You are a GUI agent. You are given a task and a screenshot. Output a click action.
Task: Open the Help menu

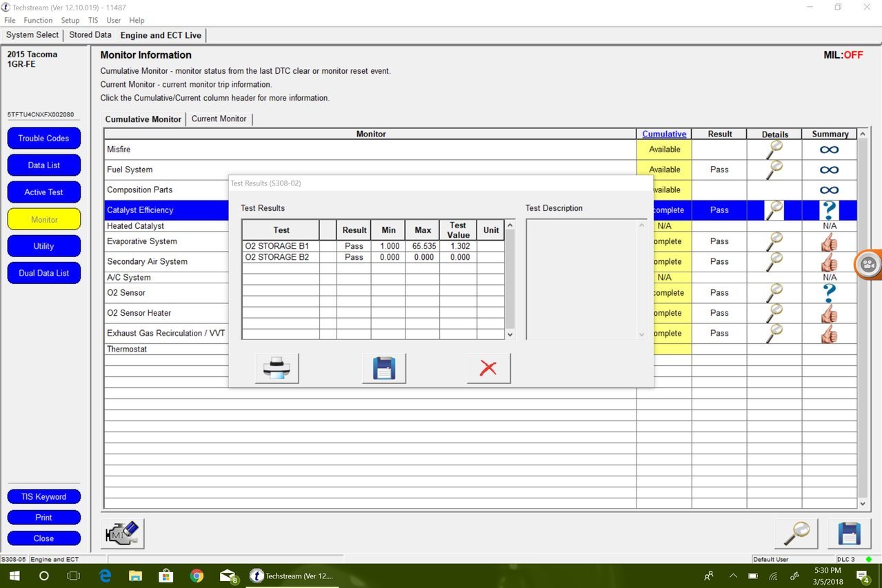[x=137, y=21]
